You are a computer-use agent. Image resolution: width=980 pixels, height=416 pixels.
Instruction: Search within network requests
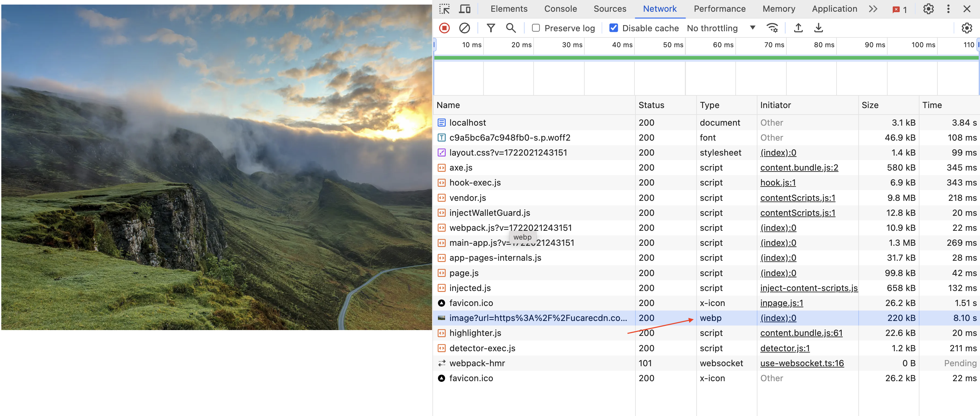511,28
